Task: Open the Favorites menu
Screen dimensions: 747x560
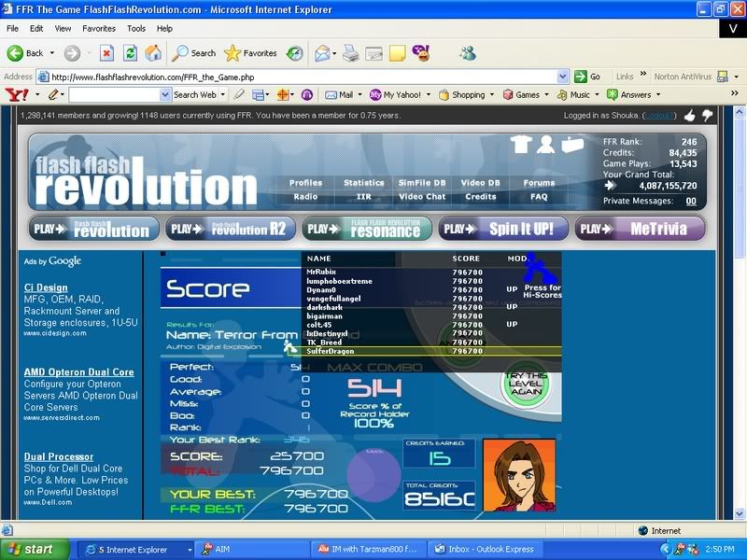Action: [x=98, y=29]
